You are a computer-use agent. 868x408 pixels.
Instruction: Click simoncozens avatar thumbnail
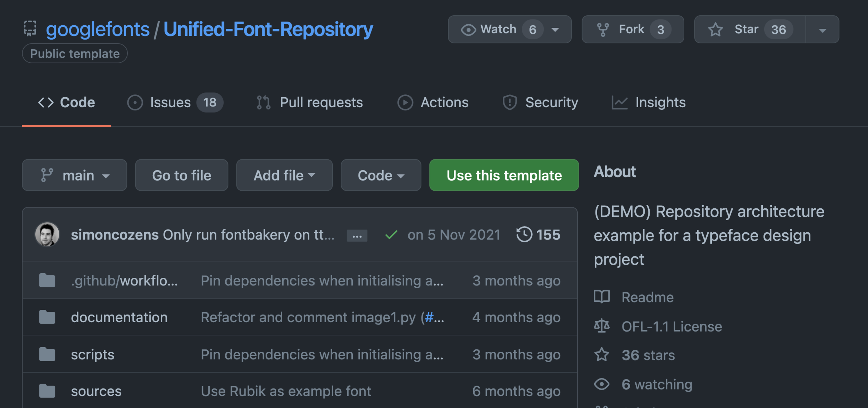coord(47,234)
